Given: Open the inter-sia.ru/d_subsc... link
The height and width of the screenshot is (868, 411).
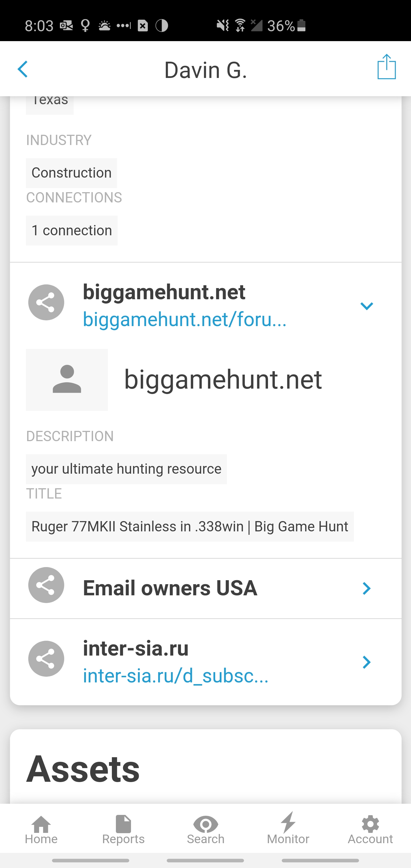Looking at the screenshot, I should click(x=176, y=676).
